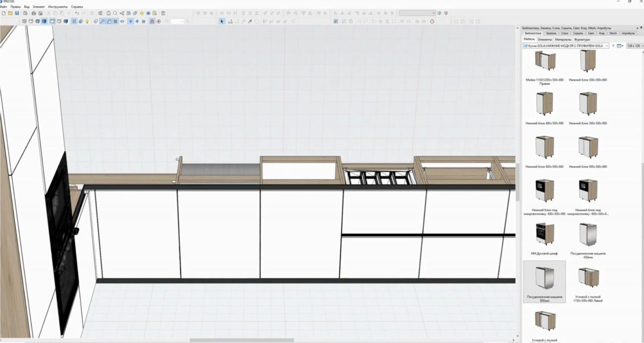Click the magnifier search icon in top toolbar
This screenshot has height=343, width=644.
click(115, 13)
